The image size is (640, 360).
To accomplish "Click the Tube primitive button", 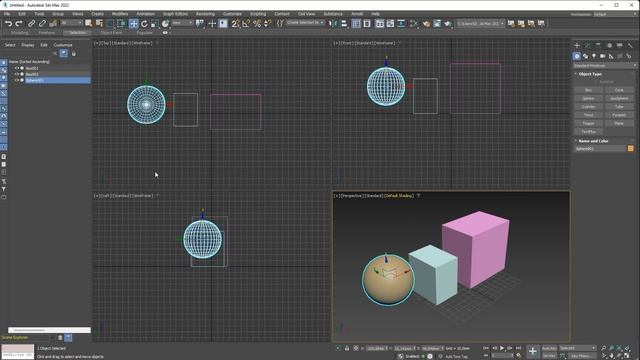I will pyautogui.click(x=619, y=107).
